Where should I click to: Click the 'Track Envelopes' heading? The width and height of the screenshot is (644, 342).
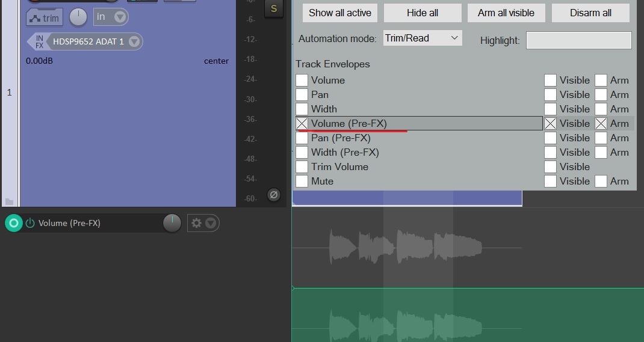coord(333,64)
